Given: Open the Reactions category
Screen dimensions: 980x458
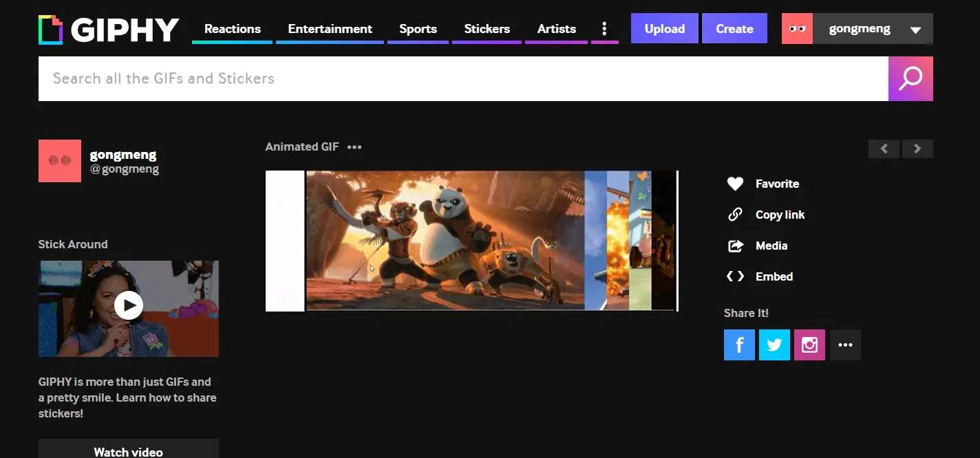Looking at the screenshot, I should pos(233,29).
